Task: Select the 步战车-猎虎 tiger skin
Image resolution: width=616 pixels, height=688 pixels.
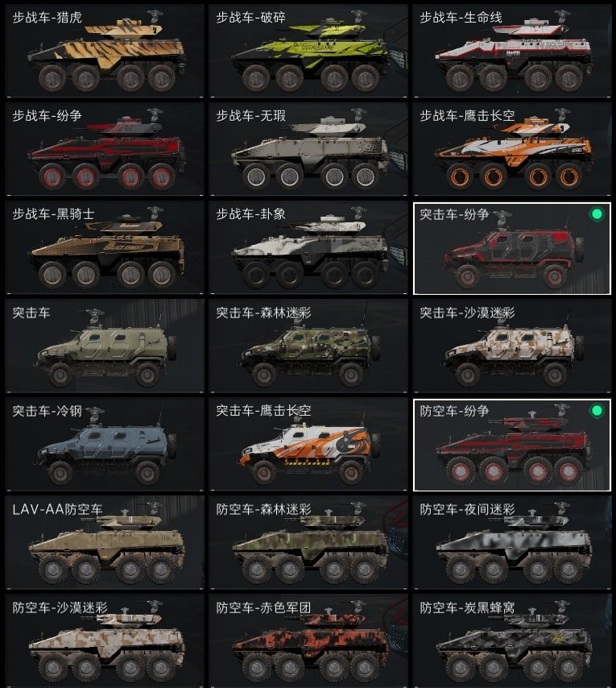Action: tap(105, 51)
